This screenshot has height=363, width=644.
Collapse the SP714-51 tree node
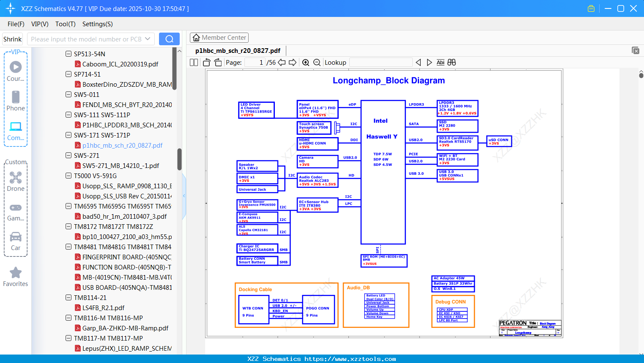tap(69, 74)
